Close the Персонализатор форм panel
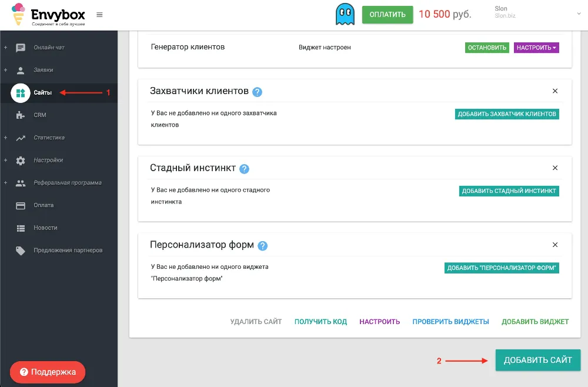Image resolution: width=588 pixels, height=387 pixels. tap(555, 245)
